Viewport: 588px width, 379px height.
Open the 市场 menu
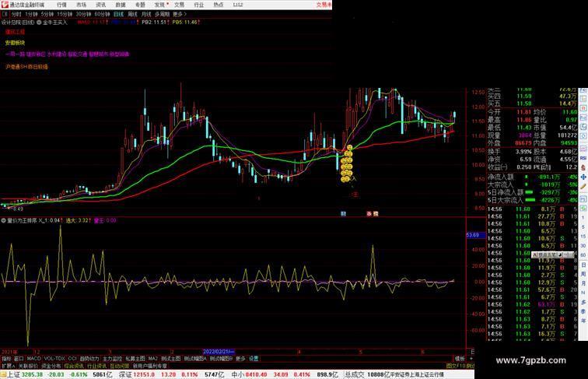pos(82,5)
